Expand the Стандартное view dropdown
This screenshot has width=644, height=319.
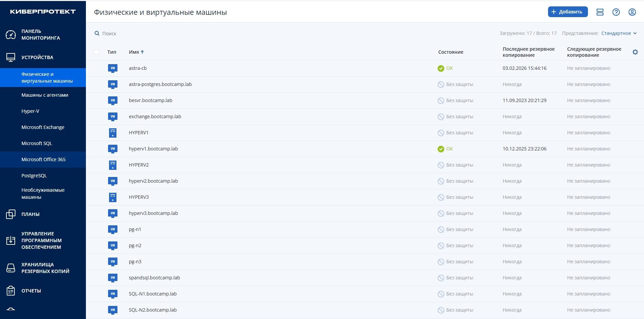pyautogui.click(x=618, y=33)
